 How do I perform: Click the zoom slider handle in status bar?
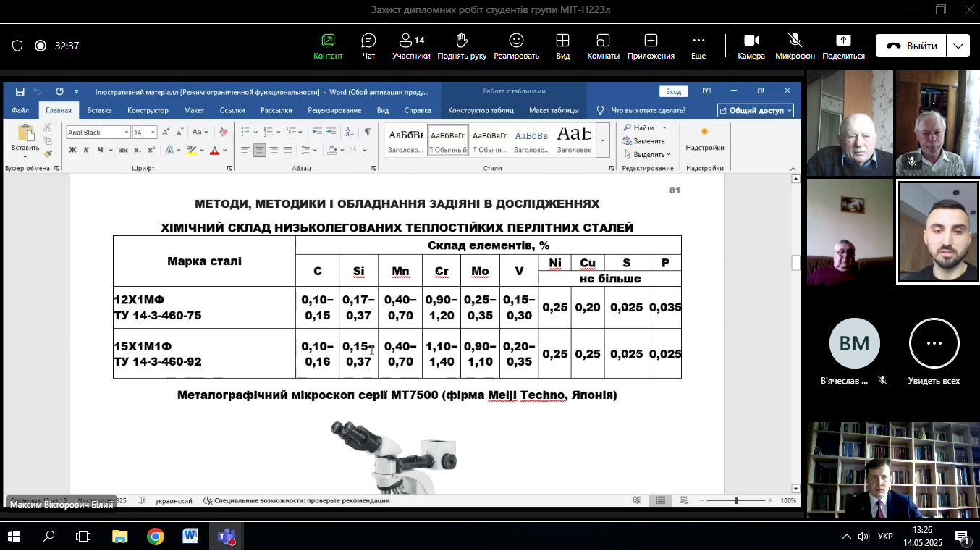(736, 500)
